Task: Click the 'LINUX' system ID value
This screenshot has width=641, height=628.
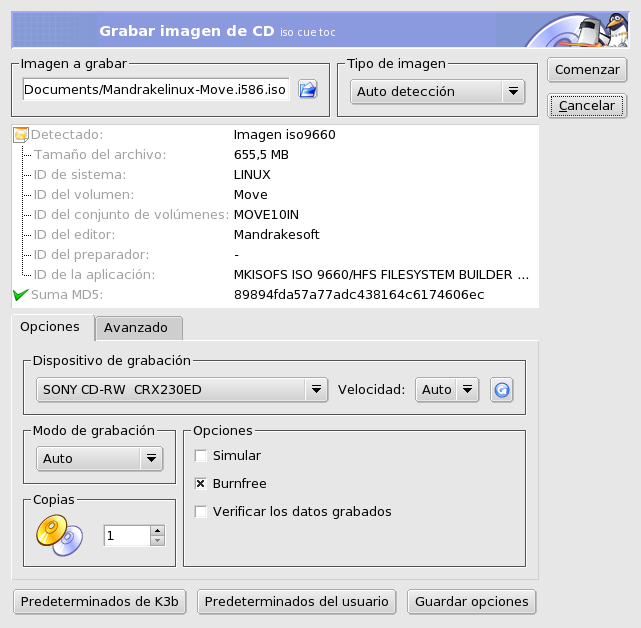Action: pyautogui.click(x=252, y=175)
